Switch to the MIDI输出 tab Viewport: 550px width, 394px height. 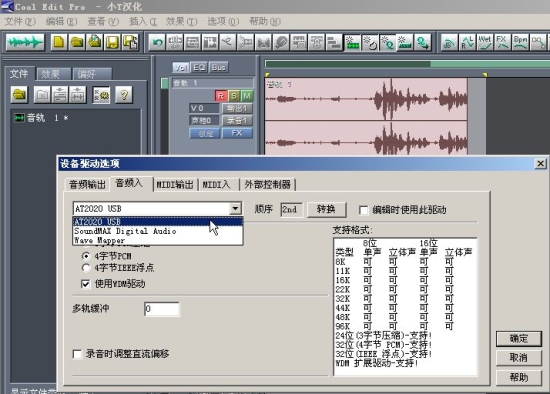point(175,185)
